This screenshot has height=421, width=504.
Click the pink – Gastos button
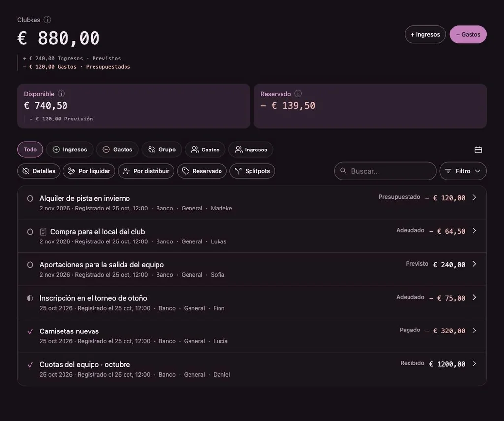pos(468,34)
